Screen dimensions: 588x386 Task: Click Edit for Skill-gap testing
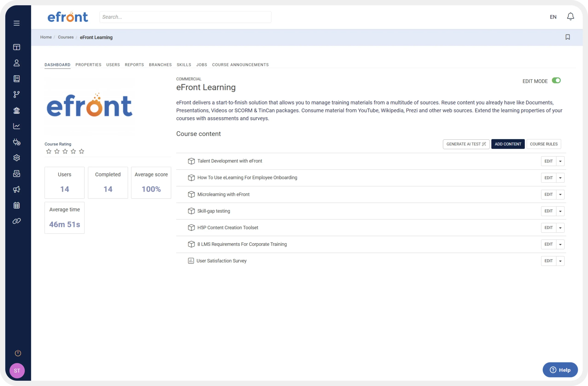(548, 211)
